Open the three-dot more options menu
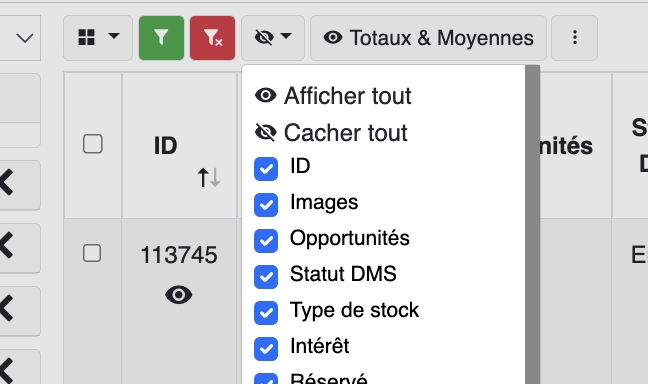 [574, 38]
